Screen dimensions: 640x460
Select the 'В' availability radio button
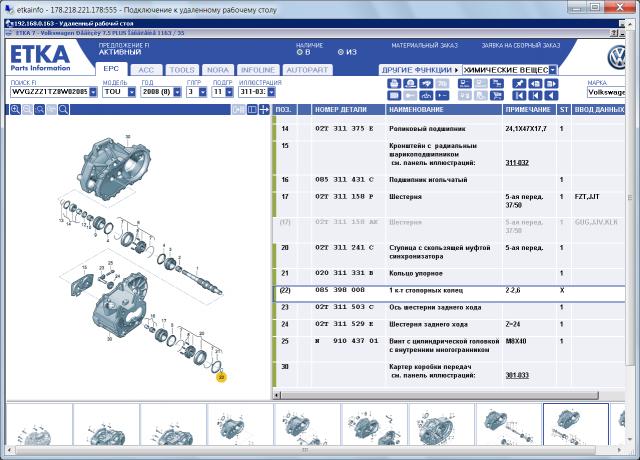300,52
